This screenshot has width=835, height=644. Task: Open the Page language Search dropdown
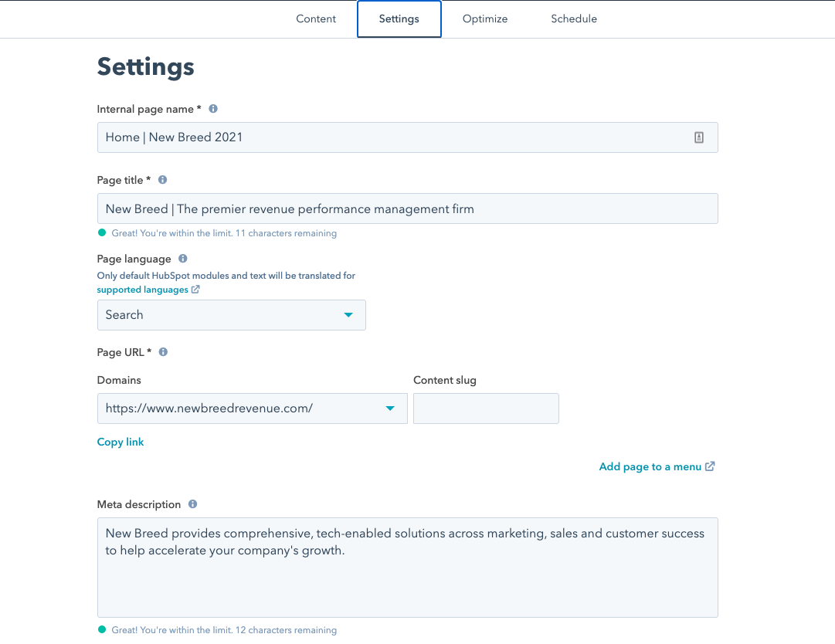point(231,315)
